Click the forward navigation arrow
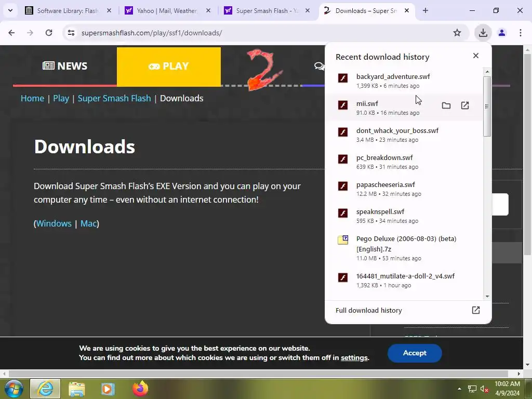 (x=30, y=33)
